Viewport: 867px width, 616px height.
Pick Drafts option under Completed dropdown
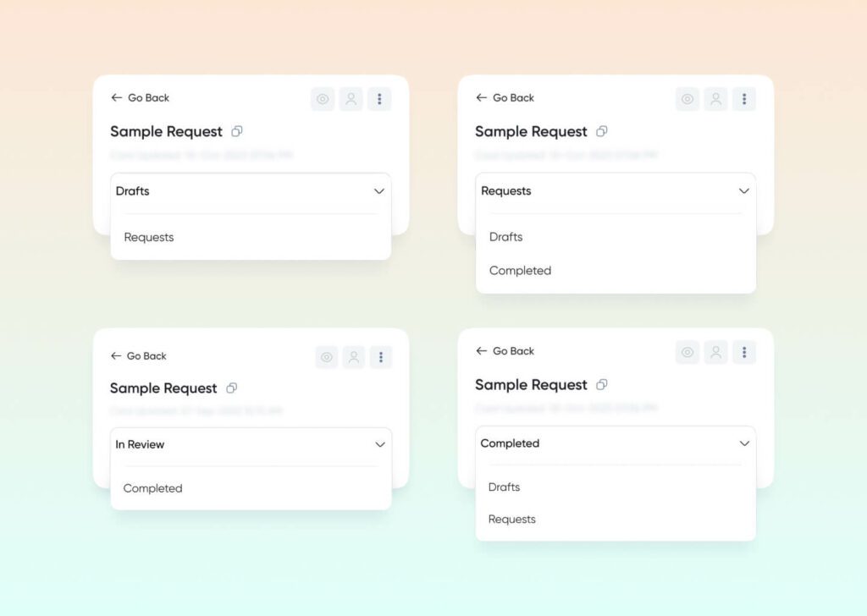(x=504, y=487)
